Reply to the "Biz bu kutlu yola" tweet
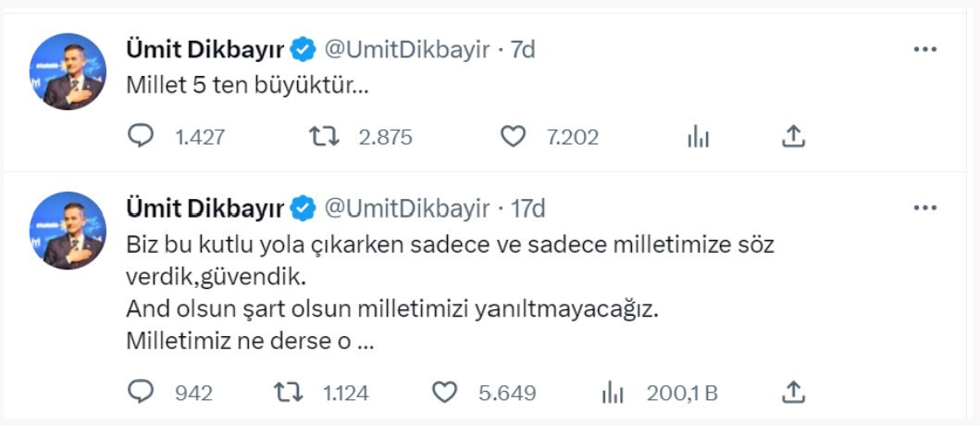The image size is (980, 426). pos(141,393)
